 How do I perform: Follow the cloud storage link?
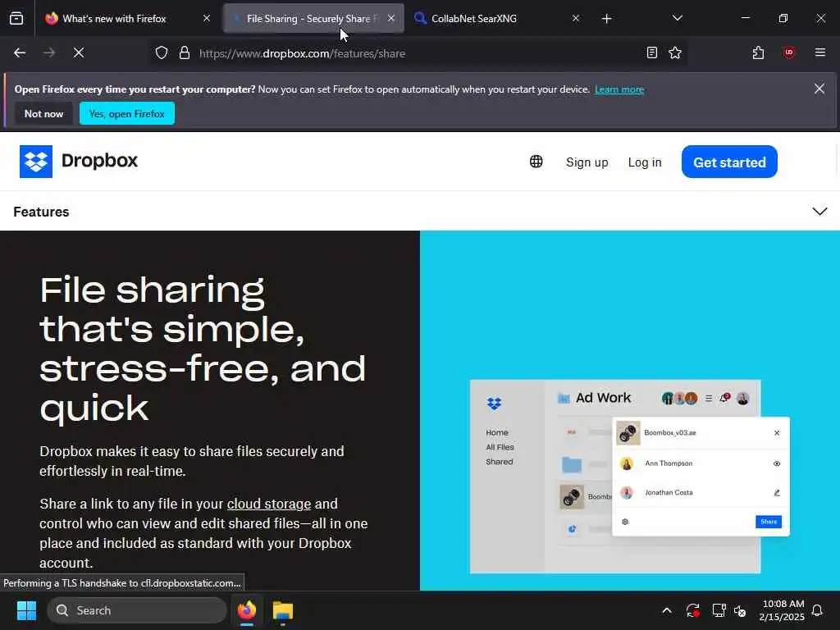click(x=269, y=504)
